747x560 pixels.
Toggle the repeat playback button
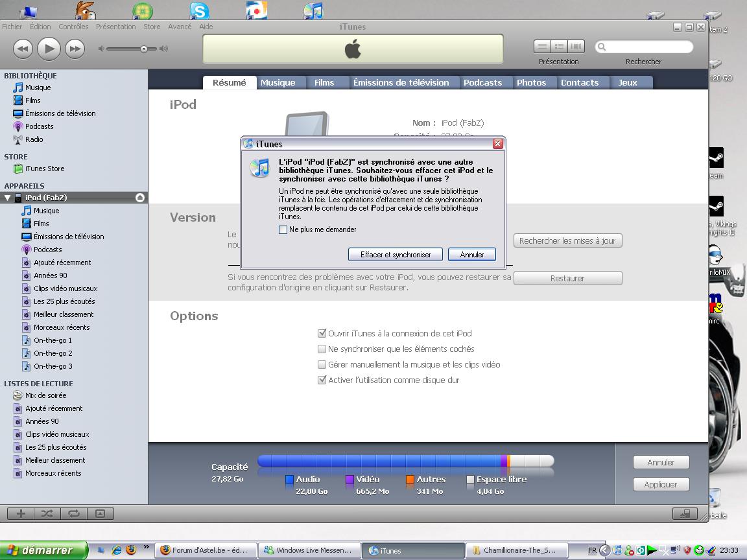coord(74,513)
